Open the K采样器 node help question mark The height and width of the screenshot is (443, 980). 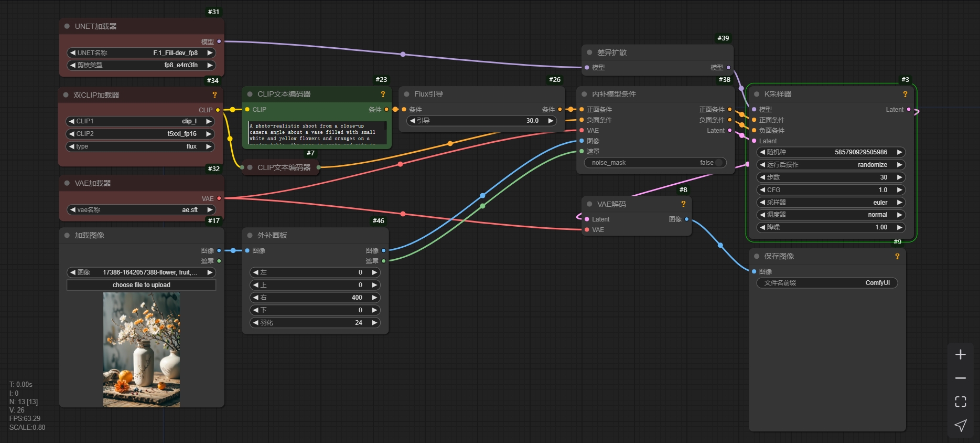click(904, 94)
